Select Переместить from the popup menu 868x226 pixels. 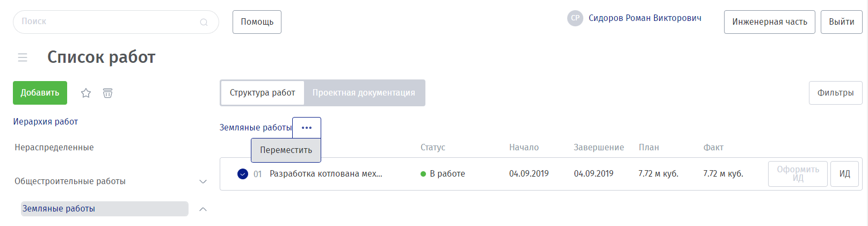coord(286,150)
